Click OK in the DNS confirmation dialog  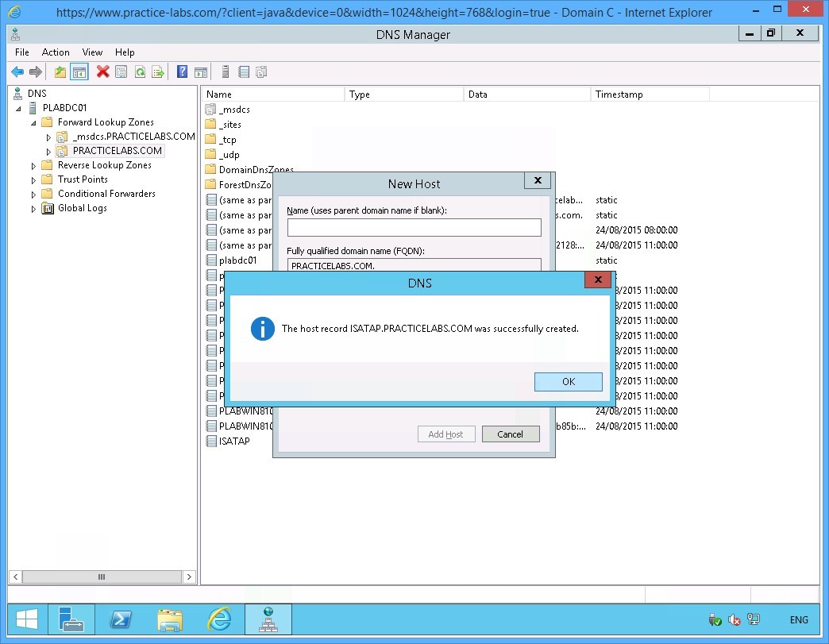568,382
